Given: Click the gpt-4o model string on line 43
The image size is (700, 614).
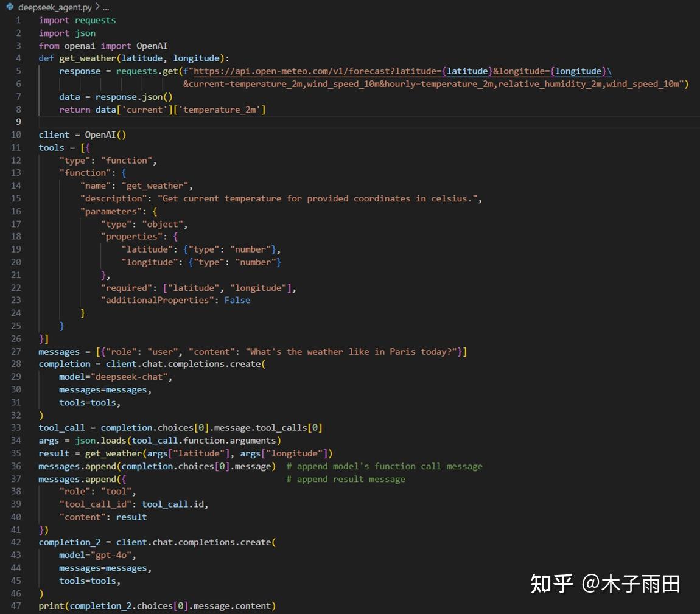Looking at the screenshot, I should [113, 554].
